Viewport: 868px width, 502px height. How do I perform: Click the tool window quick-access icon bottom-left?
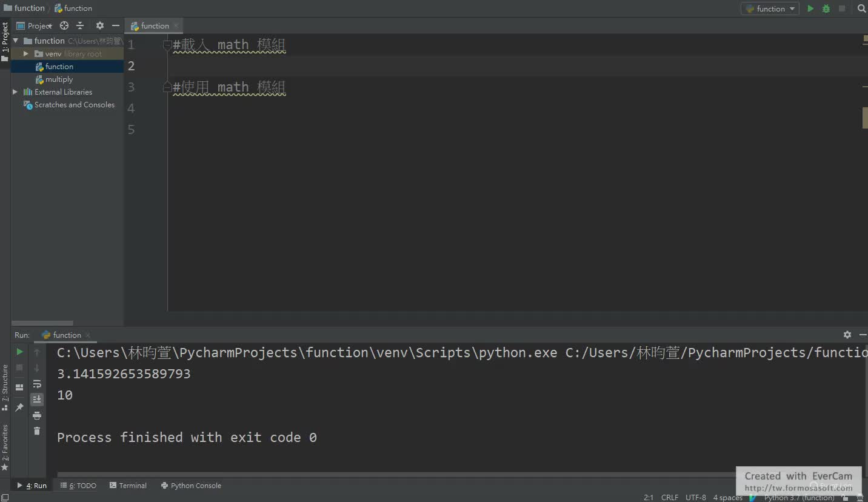click(x=5, y=497)
